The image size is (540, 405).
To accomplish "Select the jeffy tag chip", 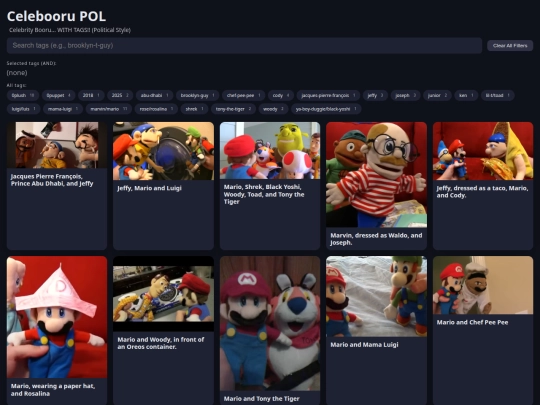I will [x=375, y=95].
